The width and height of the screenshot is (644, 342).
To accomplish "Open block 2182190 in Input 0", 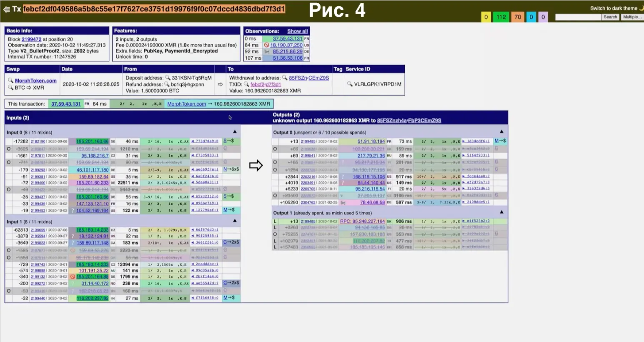I will (x=38, y=141).
